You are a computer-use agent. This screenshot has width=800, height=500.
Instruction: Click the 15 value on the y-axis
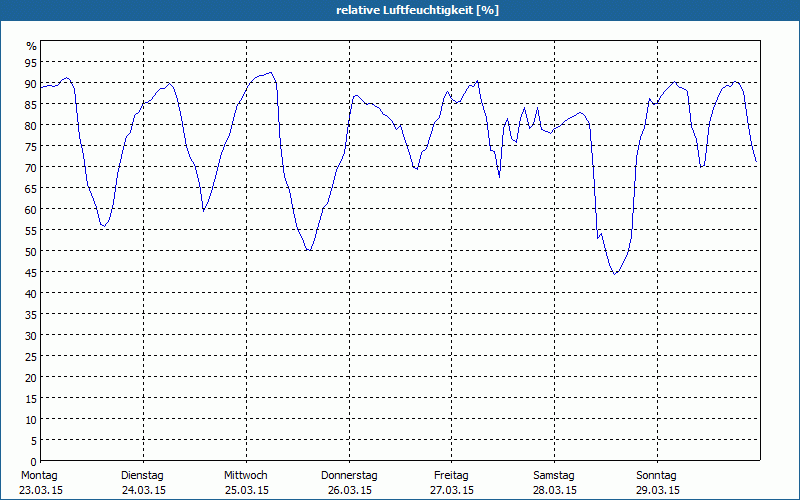(31, 399)
